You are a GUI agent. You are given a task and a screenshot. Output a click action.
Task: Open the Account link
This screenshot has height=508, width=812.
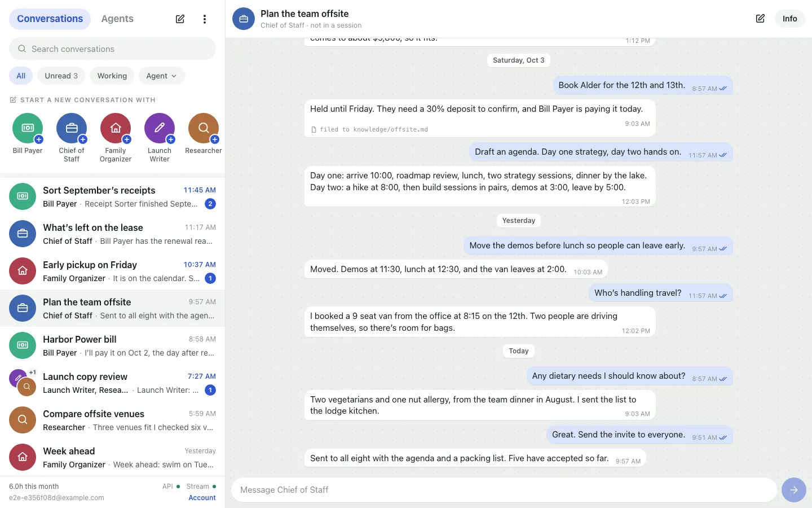click(x=202, y=498)
